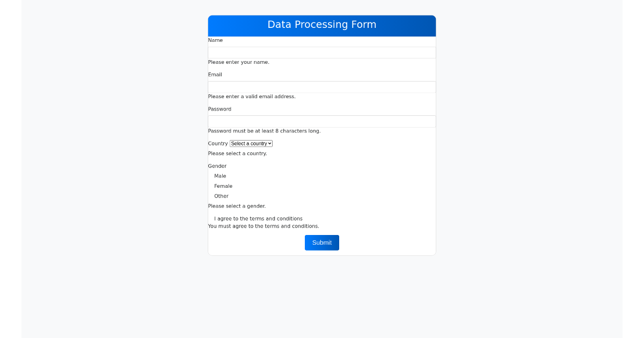Expand the Select a country combo box
644x338 pixels.
(x=251, y=143)
